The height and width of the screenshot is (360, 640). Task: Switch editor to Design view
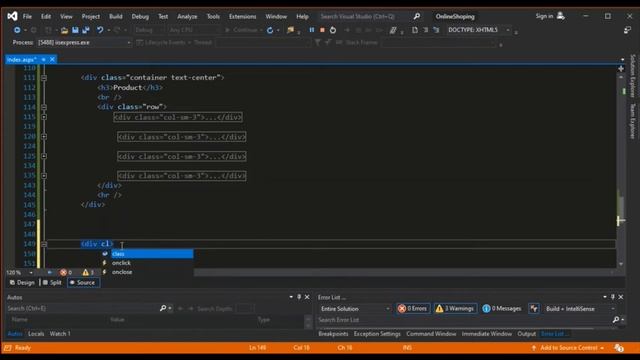(22, 282)
